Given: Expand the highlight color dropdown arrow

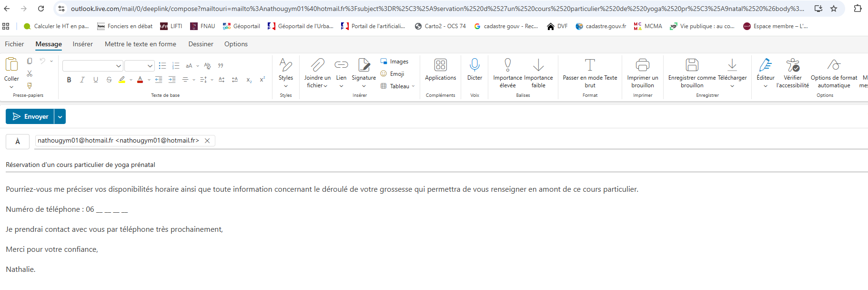Looking at the screenshot, I should point(131,80).
